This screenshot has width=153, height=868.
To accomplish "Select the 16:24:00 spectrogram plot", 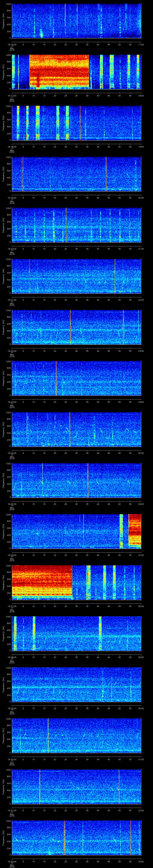I will 76,429.
